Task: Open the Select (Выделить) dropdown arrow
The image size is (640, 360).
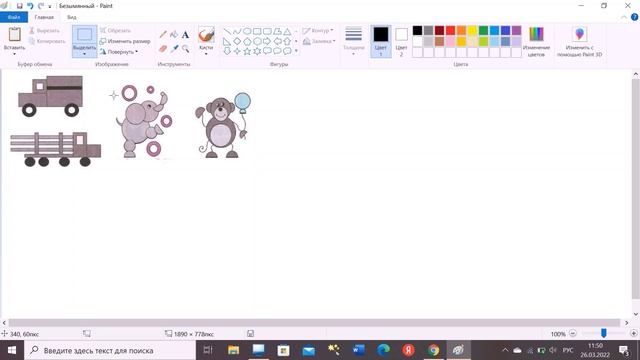Action: coord(84,54)
